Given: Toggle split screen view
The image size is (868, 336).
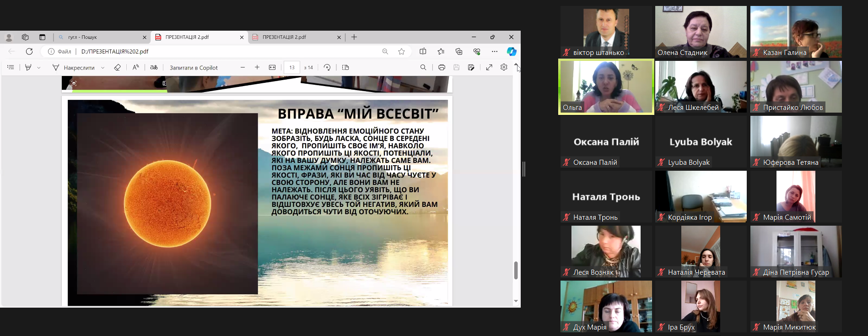Looking at the screenshot, I should click(423, 51).
